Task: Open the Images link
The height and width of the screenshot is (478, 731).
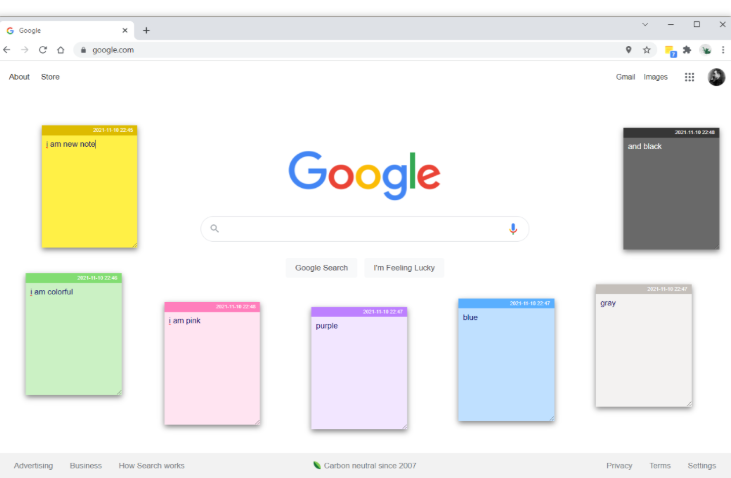Action: coord(655,77)
